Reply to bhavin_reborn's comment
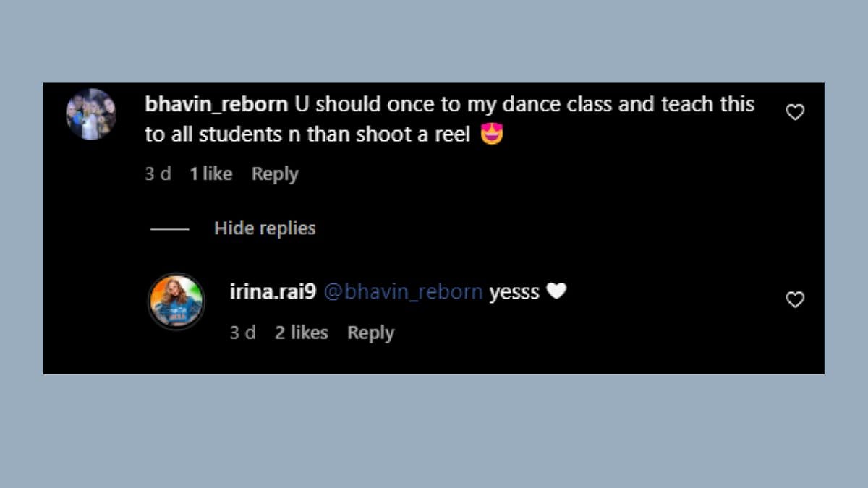 click(x=275, y=174)
